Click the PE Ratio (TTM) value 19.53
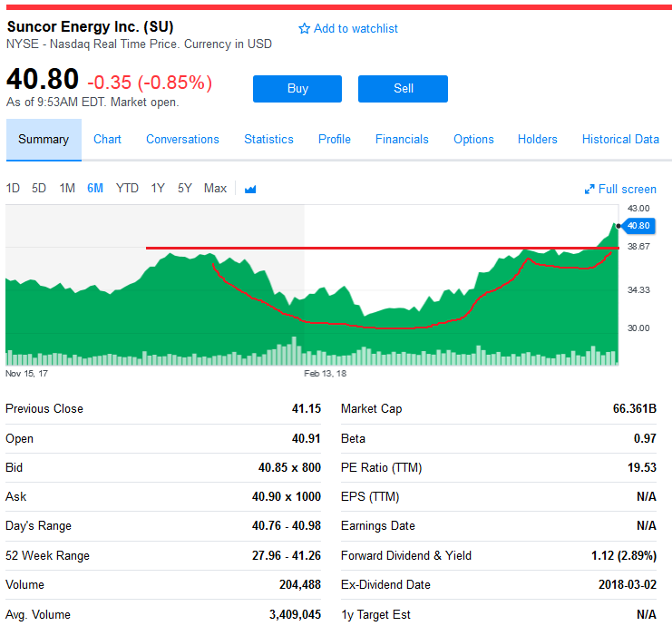 642,468
